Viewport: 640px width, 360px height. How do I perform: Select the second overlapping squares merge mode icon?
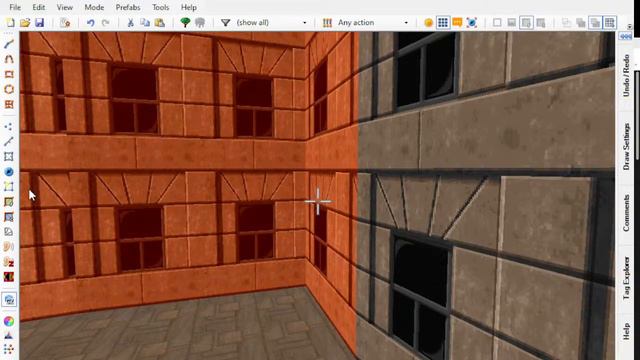pyautogui.click(x=581, y=23)
